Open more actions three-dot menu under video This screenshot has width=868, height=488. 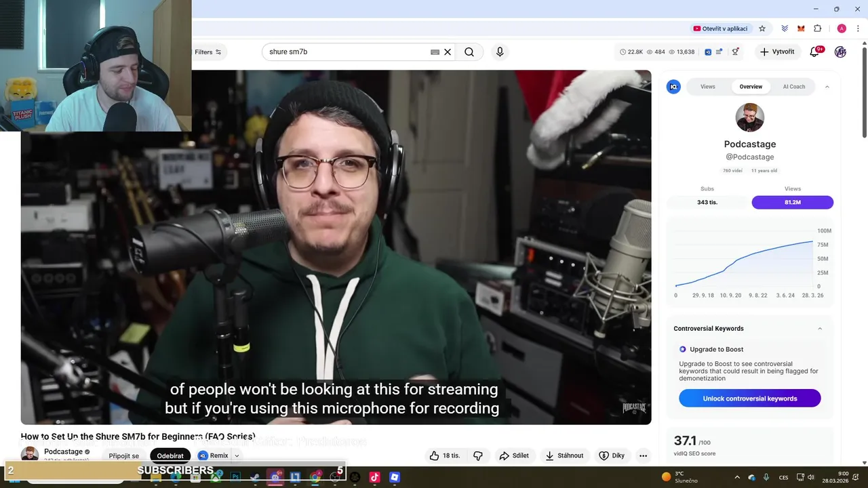pos(643,455)
